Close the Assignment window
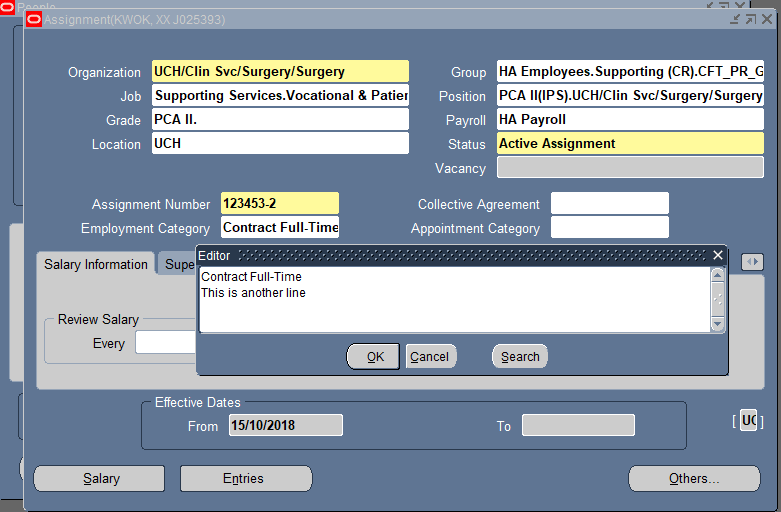 point(767,19)
